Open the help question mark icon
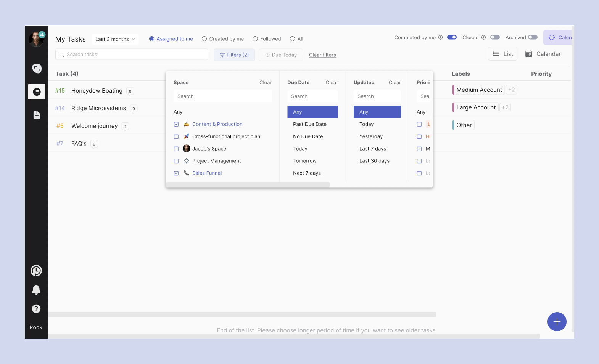The height and width of the screenshot is (364, 599). tap(36, 309)
